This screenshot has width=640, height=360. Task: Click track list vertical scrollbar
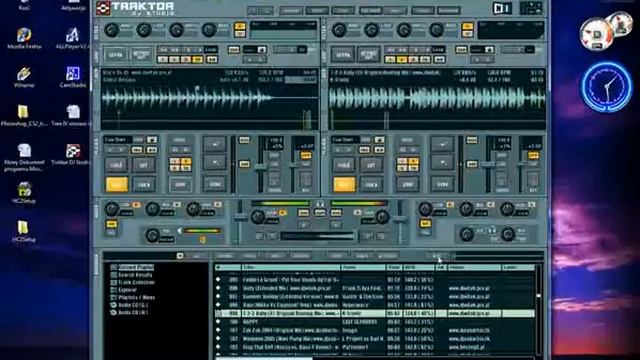[x=538, y=310]
